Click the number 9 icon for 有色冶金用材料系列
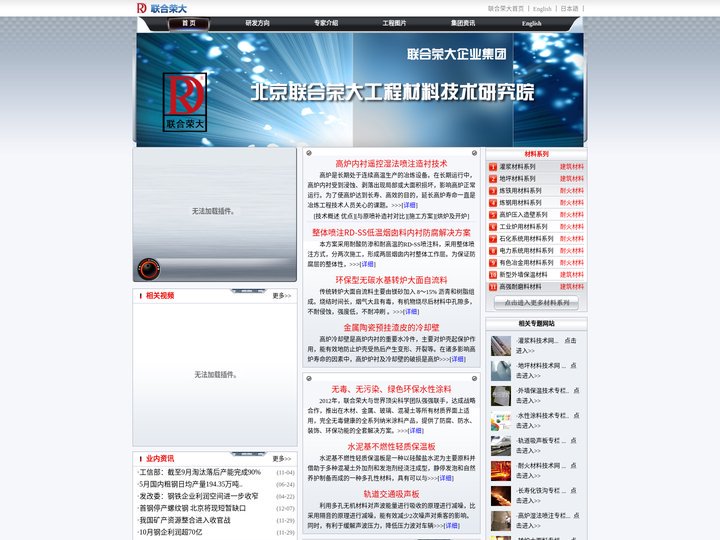 (x=493, y=263)
